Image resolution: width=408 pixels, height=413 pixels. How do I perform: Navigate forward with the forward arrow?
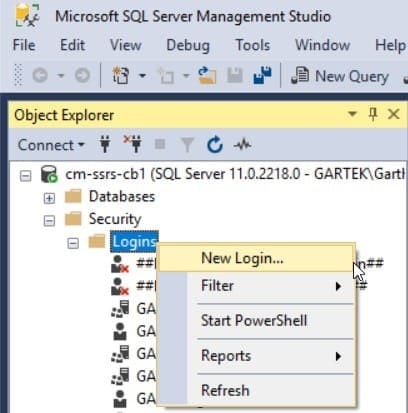(82, 76)
